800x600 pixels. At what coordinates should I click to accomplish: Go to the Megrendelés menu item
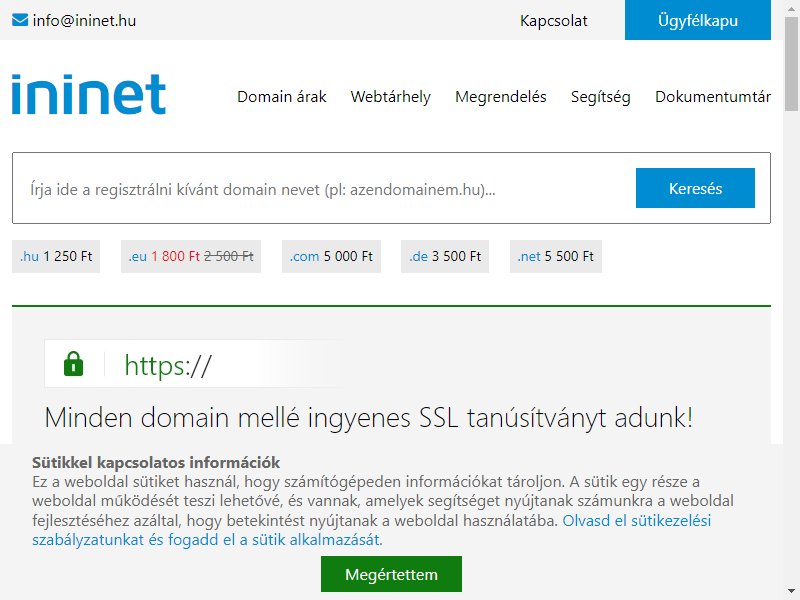tap(501, 96)
